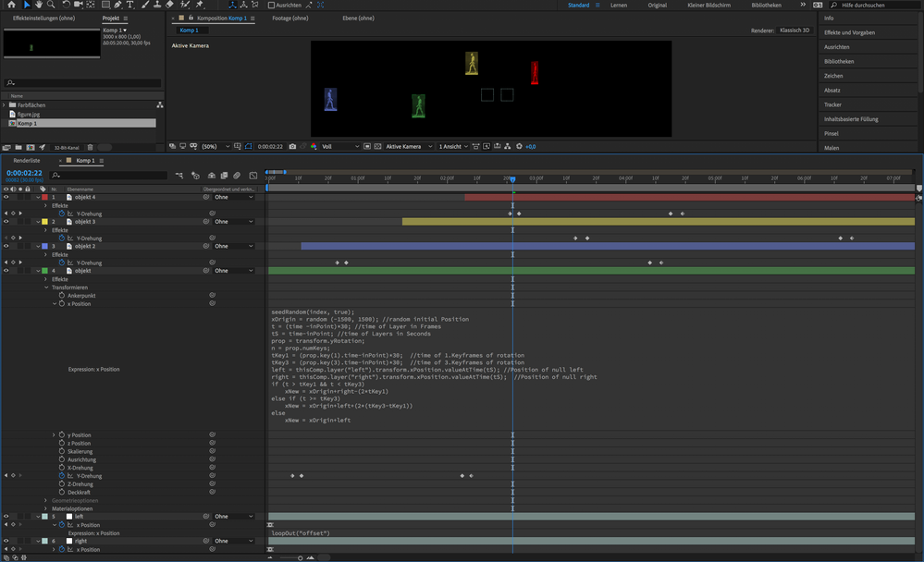Select the Roto Brush tool

coord(185,5)
